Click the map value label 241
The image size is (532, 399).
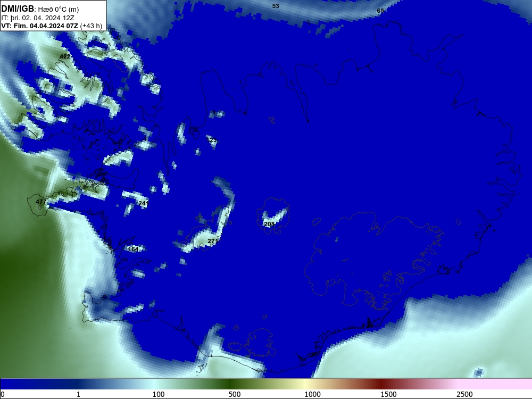point(144,204)
